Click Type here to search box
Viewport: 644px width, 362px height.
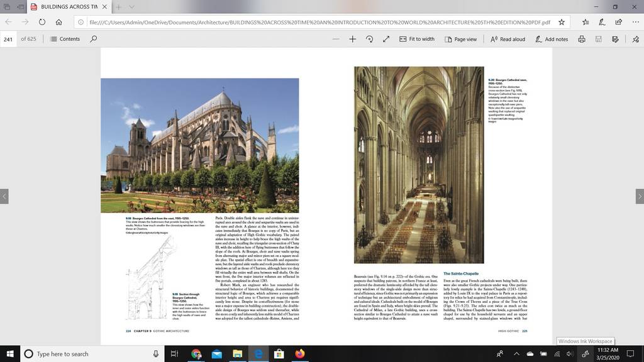tap(92, 354)
